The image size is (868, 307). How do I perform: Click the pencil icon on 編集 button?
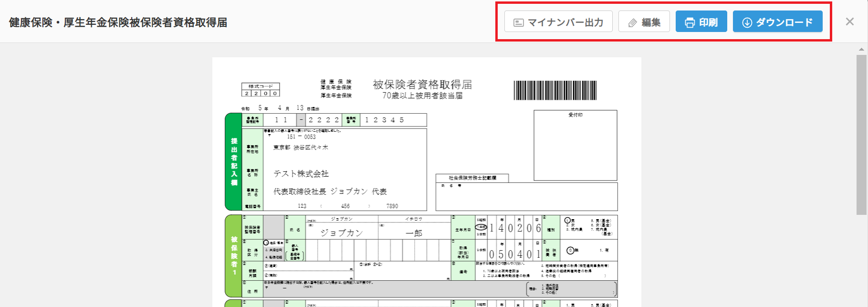[x=632, y=22]
